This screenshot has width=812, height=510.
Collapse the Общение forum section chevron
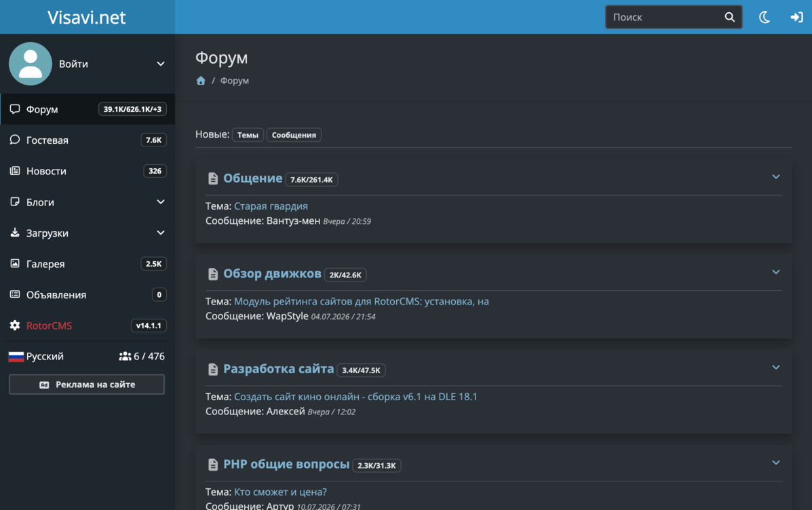[x=776, y=176]
